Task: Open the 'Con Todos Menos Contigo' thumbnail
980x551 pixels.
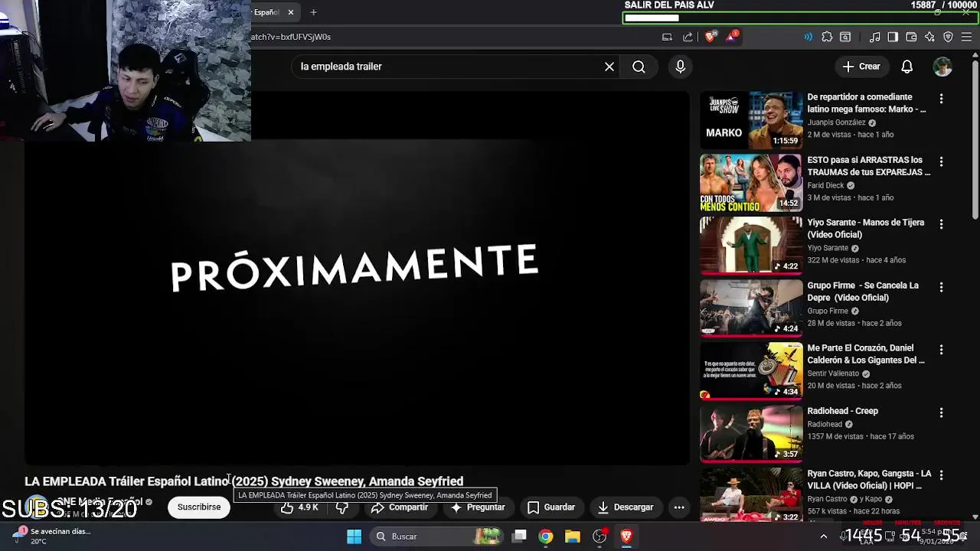Action: click(x=751, y=183)
